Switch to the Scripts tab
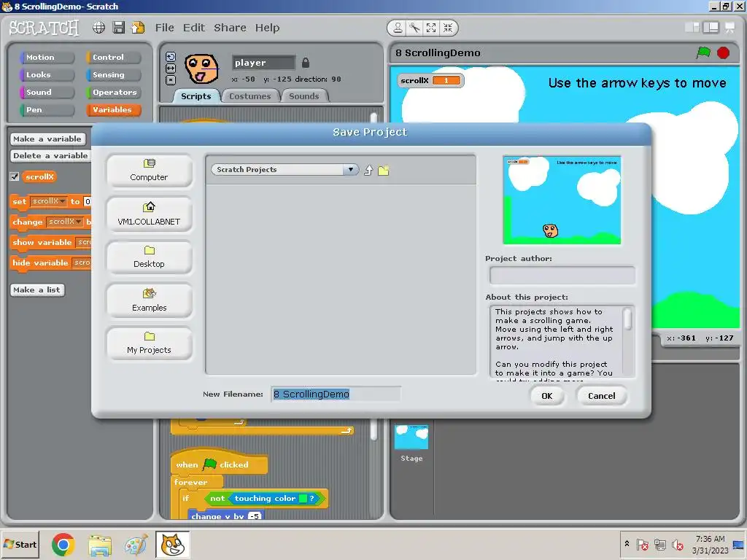This screenshot has height=560, width=747. click(x=196, y=96)
